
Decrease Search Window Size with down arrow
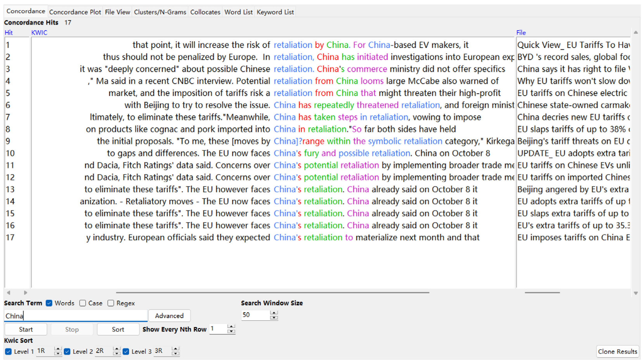[x=274, y=317]
